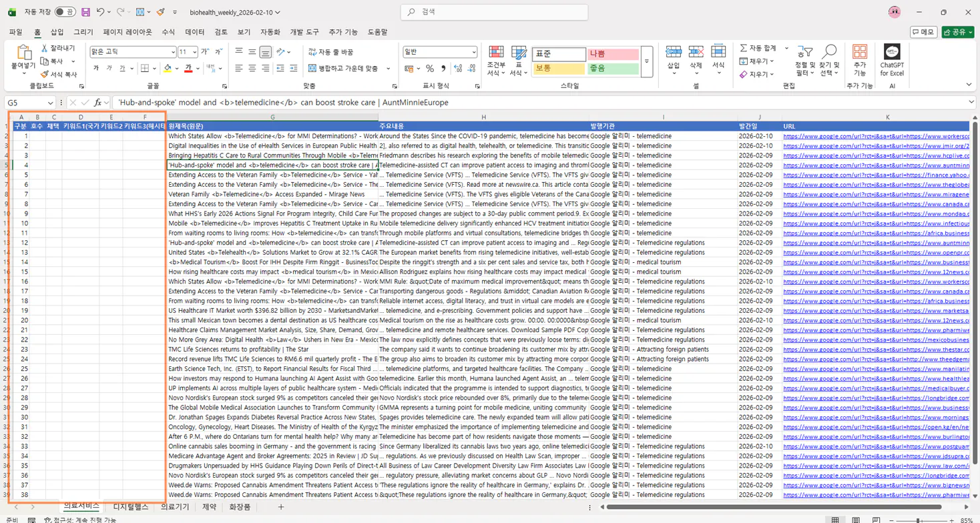Open the number format dropdown (일반)
The width and height of the screenshot is (980, 523).
(x=473, y=51)
